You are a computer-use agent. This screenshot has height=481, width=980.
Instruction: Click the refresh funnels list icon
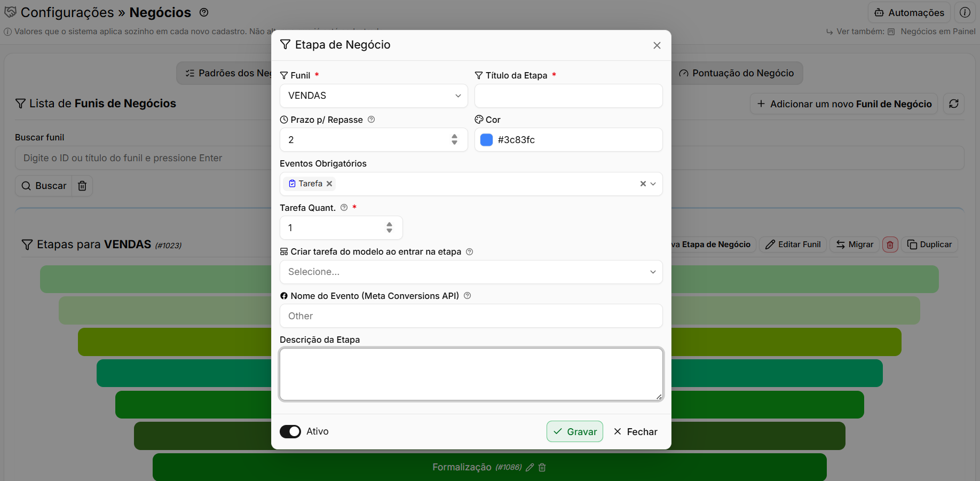point(954,104)
